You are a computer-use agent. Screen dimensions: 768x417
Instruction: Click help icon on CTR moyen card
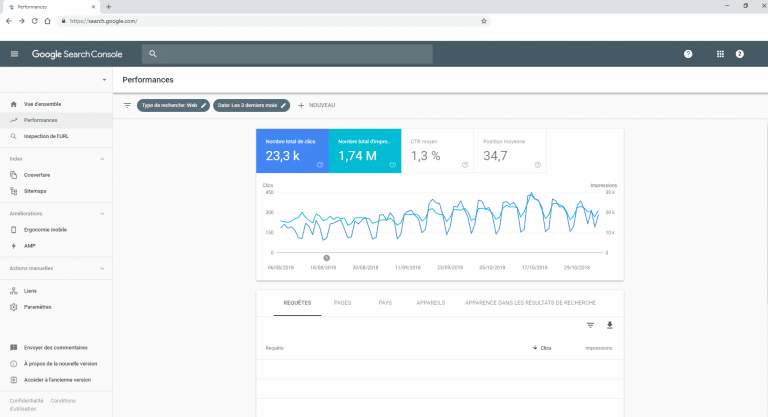[x=465, y=165]
